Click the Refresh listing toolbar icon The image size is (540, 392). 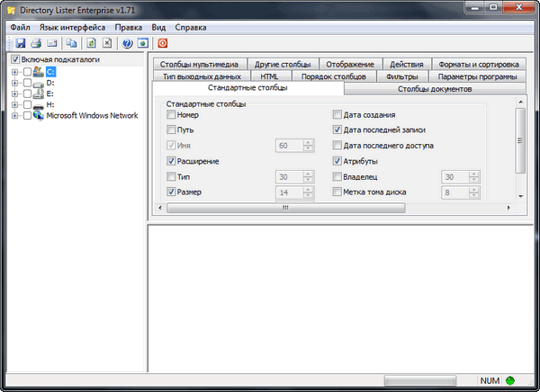coord(91,43)
